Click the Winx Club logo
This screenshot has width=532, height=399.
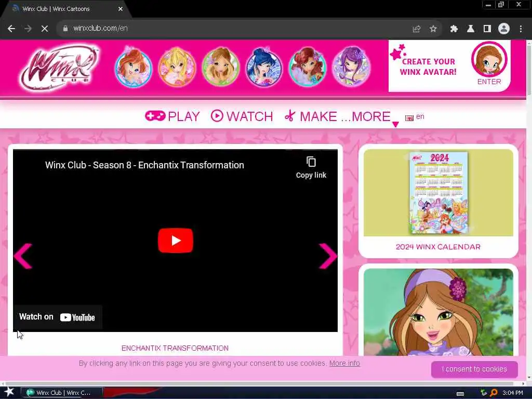(59, 68)
